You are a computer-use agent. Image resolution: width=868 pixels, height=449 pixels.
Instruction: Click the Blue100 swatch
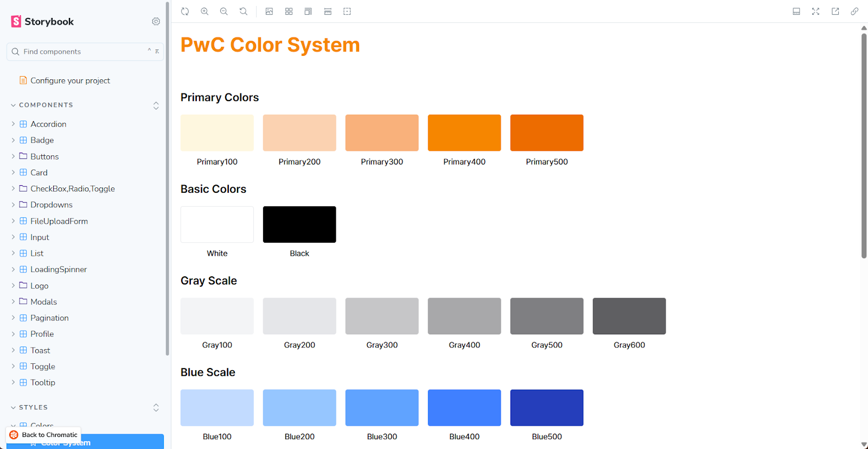[x=217, y=408]
